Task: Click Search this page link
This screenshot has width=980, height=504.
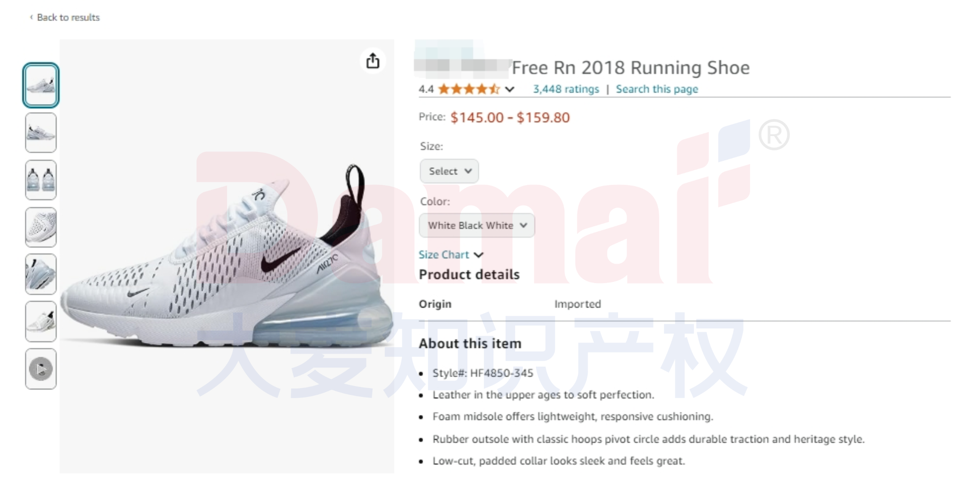Action: (657, 89)
